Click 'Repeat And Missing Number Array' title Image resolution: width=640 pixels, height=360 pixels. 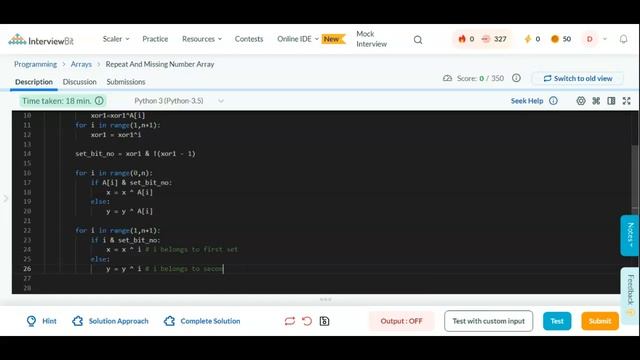(160, 64)
